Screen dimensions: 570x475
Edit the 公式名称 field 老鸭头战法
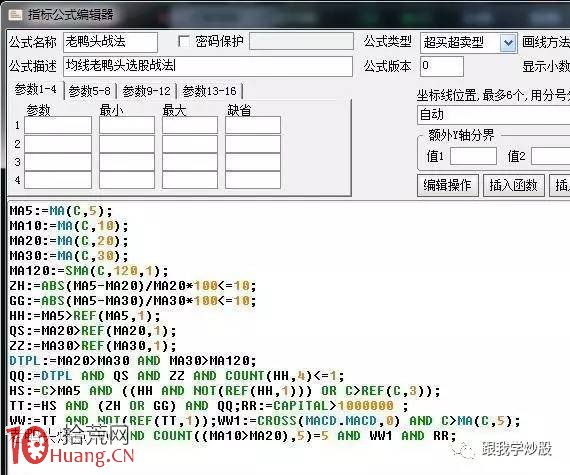pyautogui.click(x=110, y=42)
